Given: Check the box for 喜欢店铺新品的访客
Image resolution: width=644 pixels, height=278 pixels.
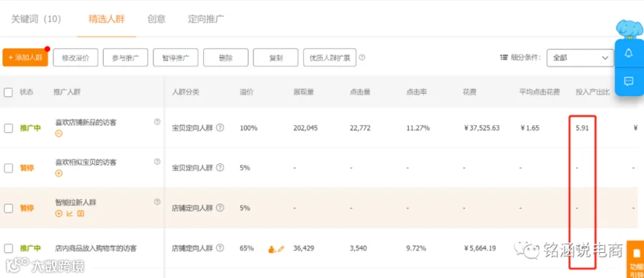Looking at the screenshot, I should coord(8,128).
